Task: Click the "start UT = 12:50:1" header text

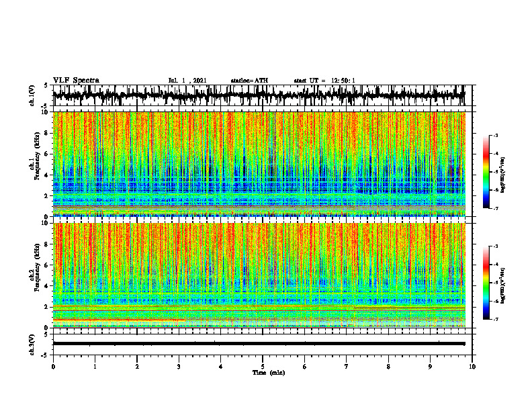Action: pyautogui.click(x=324, y=81)
